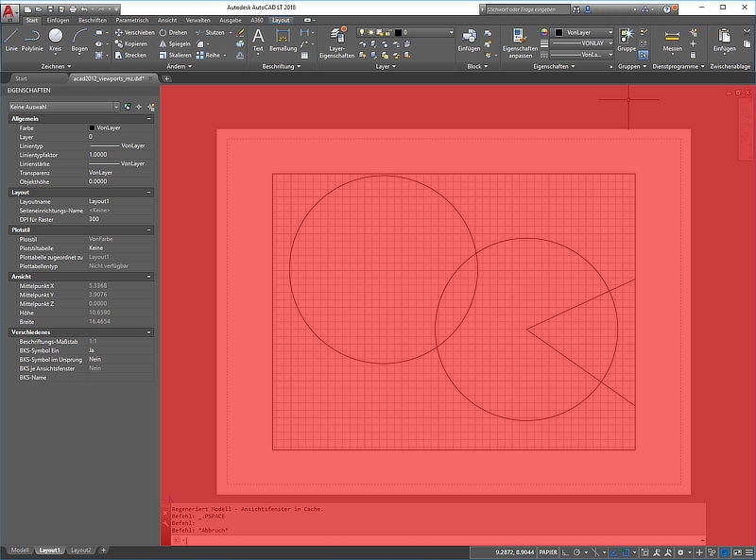Select the Linie drawing tool

coord(11,40)
